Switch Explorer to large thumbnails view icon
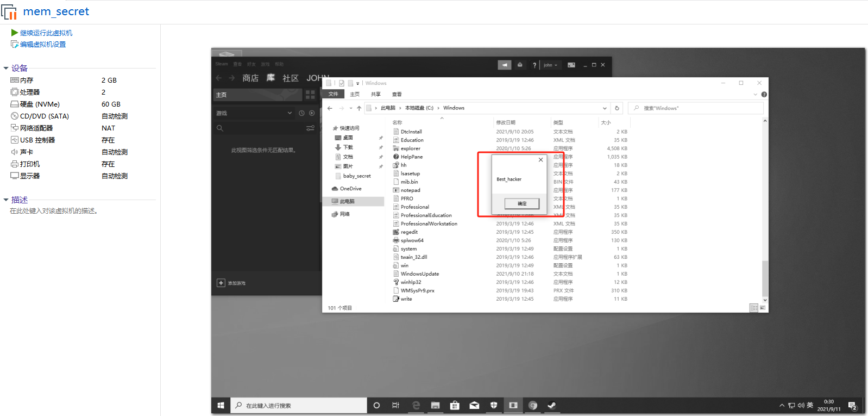 [x=762, y=308]
